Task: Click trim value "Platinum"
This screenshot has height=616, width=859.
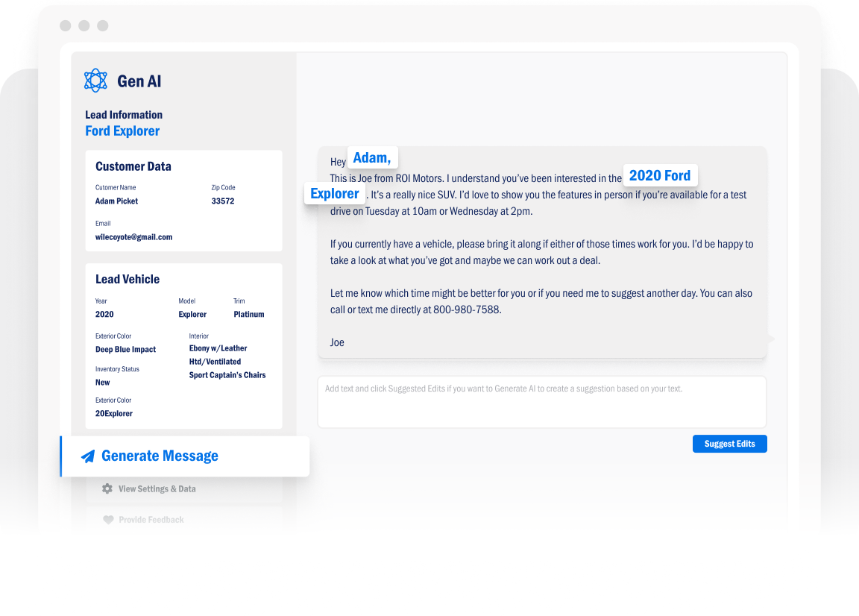Action: tap(249, 314)
